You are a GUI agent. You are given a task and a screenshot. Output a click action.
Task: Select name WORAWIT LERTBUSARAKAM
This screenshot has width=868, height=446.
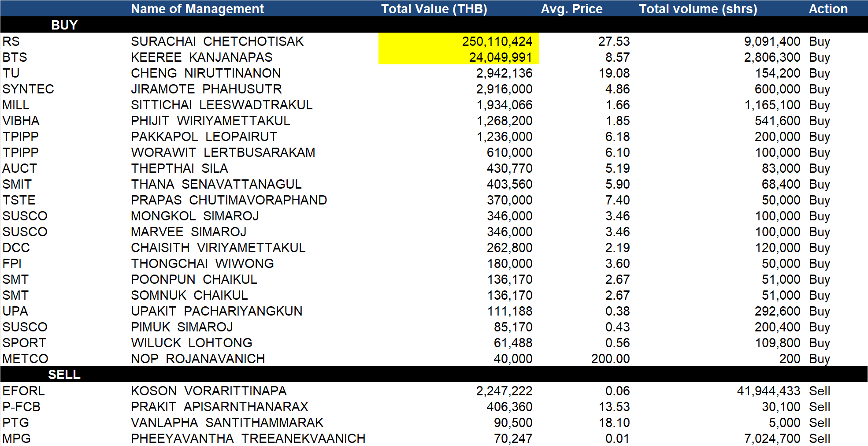click(223, 152)
